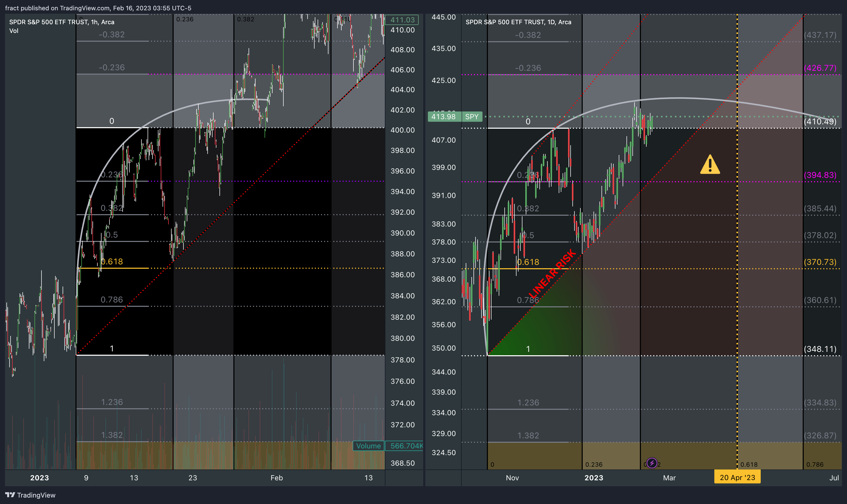Click the -0.382 label on daily chart
Viewport: 847px width, 504px height.
tap(528, 35)
